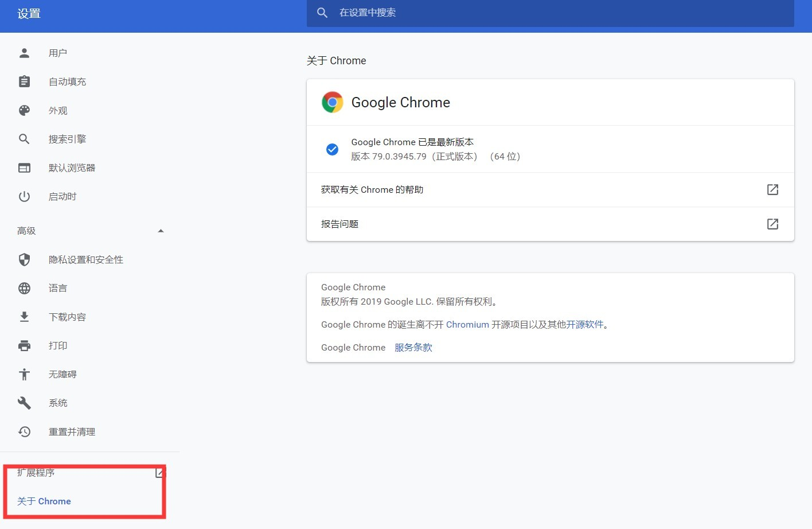Open external link icon beside 获取有关 Chrome 的帮助
This screenshot has width=812, height=529.
click(x=772, y=189)
